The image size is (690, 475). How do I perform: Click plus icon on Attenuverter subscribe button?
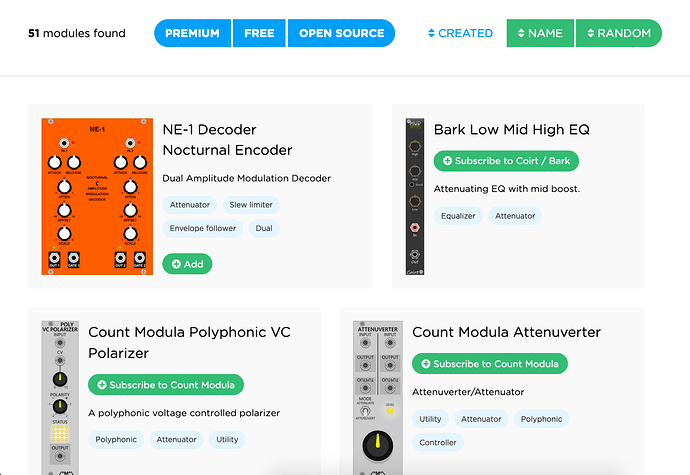(x=426, y=364)
